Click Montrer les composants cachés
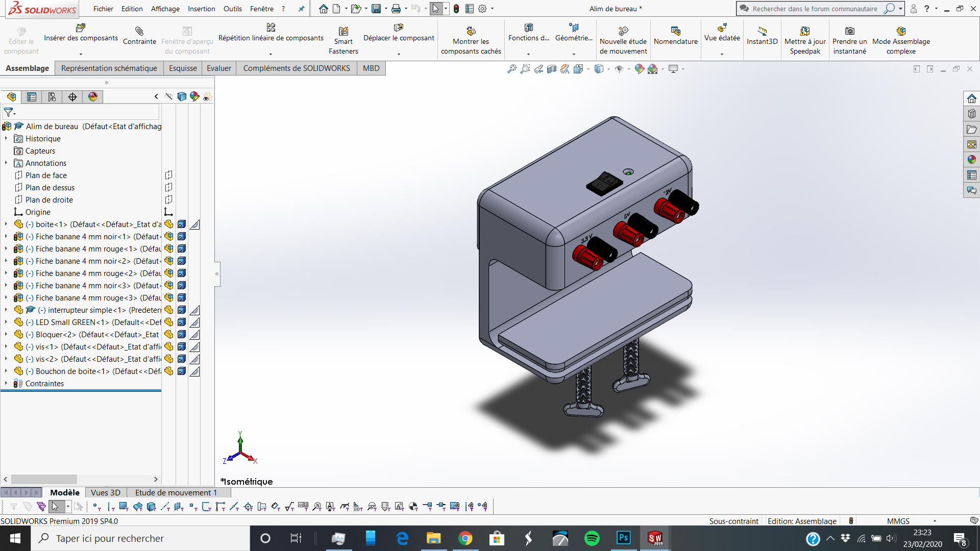 coord(471,40)
